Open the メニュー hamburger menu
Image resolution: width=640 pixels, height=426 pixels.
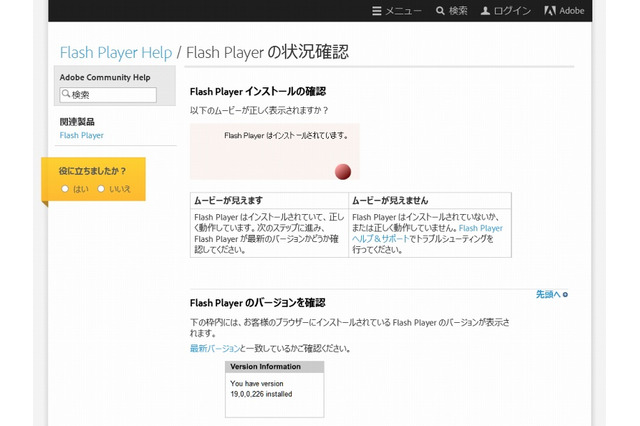(x=396, y=11)
